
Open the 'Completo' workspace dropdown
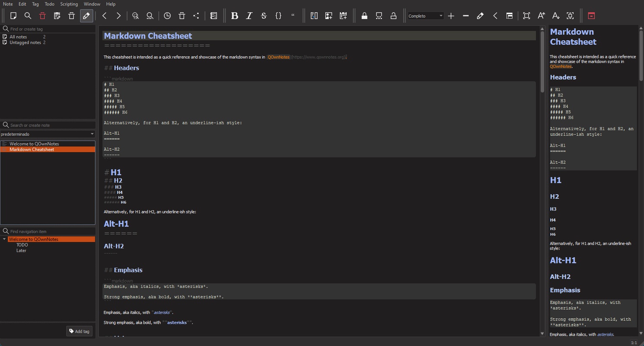point(426,16)
